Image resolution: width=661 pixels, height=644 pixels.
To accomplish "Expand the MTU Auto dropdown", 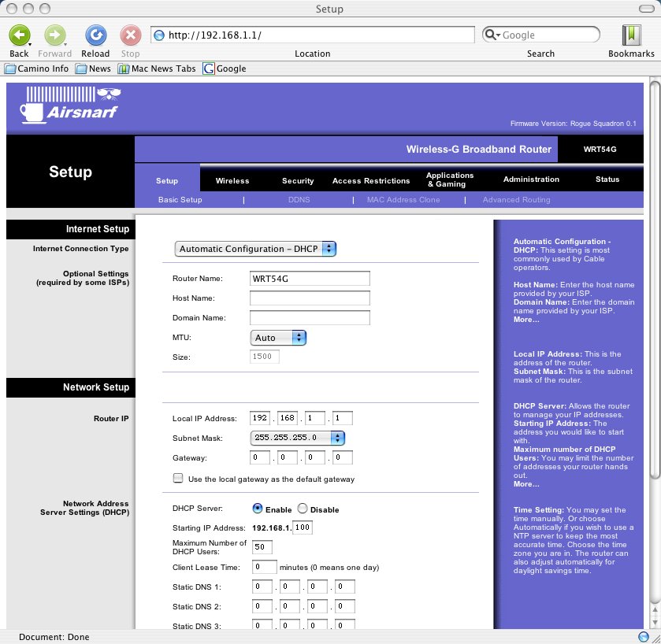I will [278, 338].
